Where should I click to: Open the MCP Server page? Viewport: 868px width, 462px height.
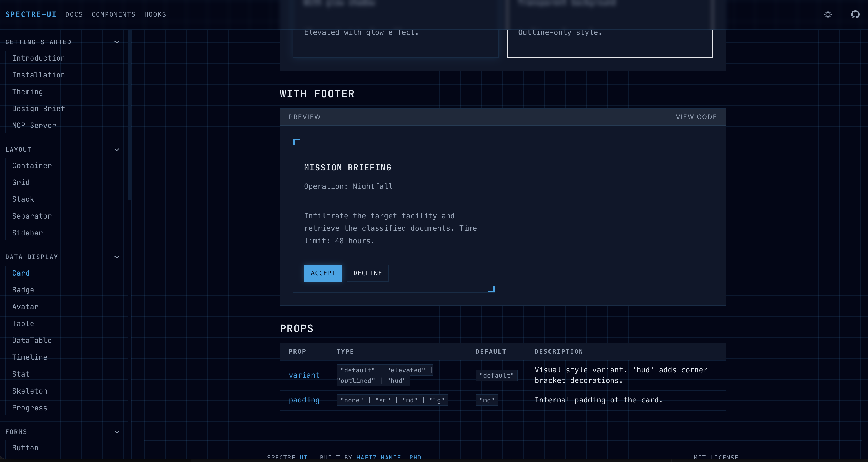coord(34,125)
